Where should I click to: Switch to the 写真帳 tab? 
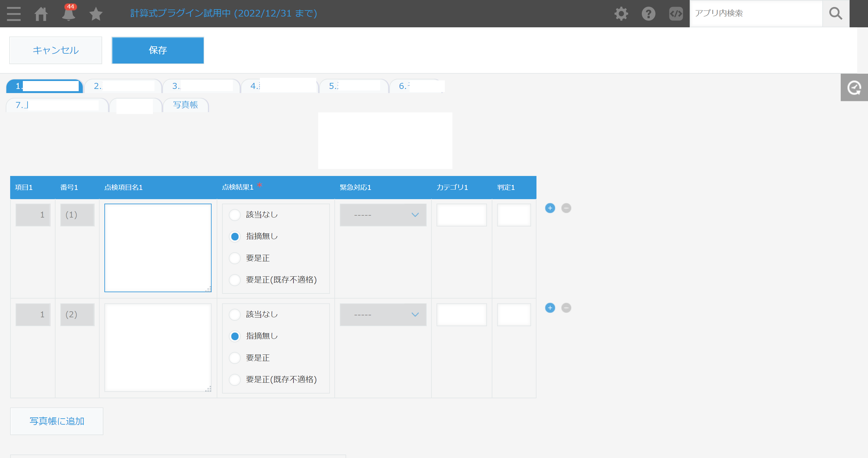pyautogui.click(x=185, y=105)
